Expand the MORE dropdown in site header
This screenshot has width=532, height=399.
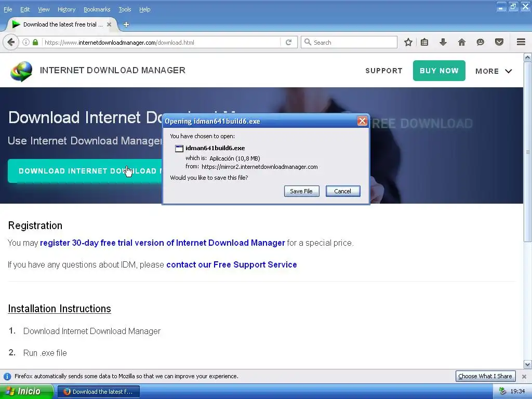[494, 71]
